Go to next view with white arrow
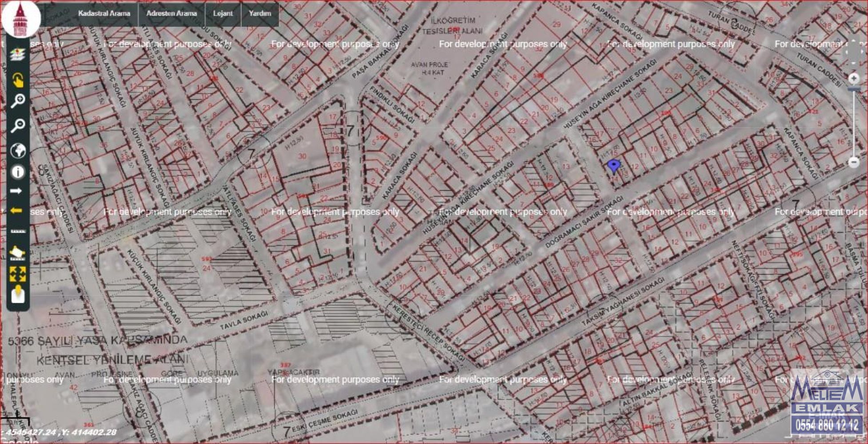Screen dimensions: 868x444 coord(16,191)
